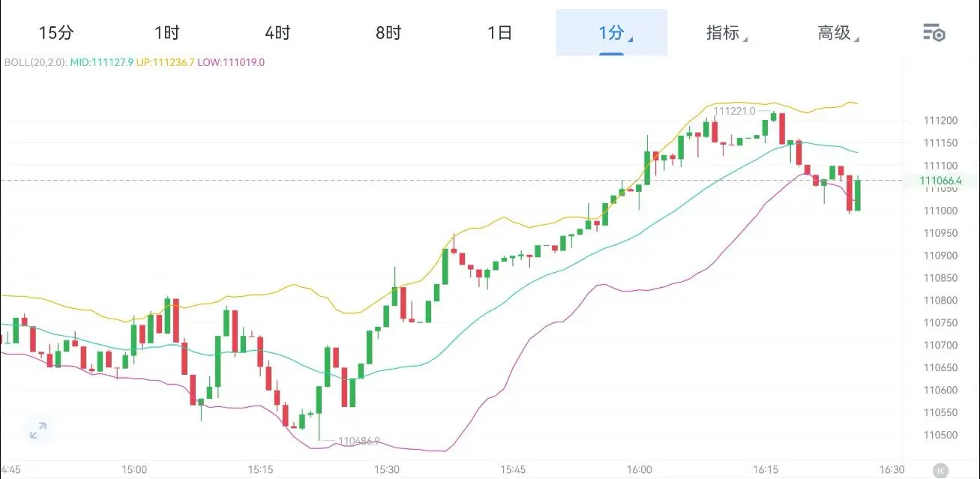Choose the 4时 interval
Screen dimensions: 980x479
pyautogui.click(x=277, y=33)
